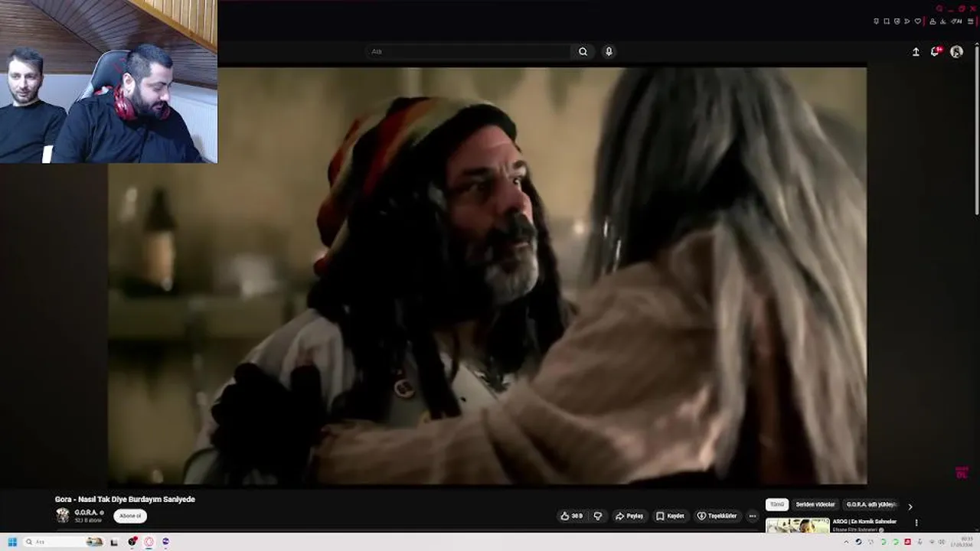The width and height of the screenshot is (980, 551).
Task: Subscribe using Abone ol button
Action: (x=130, y=516)
